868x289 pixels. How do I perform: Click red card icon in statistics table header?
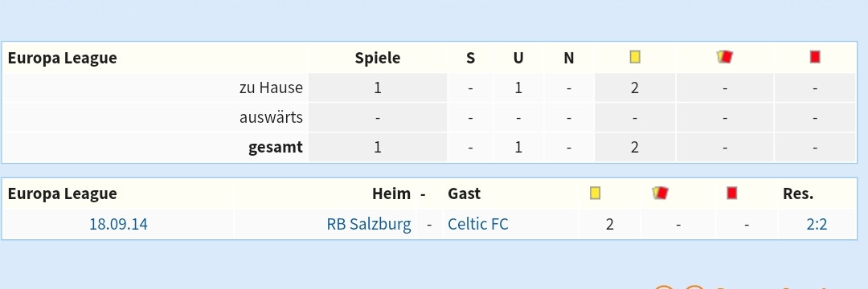click(x=815, y=56)
